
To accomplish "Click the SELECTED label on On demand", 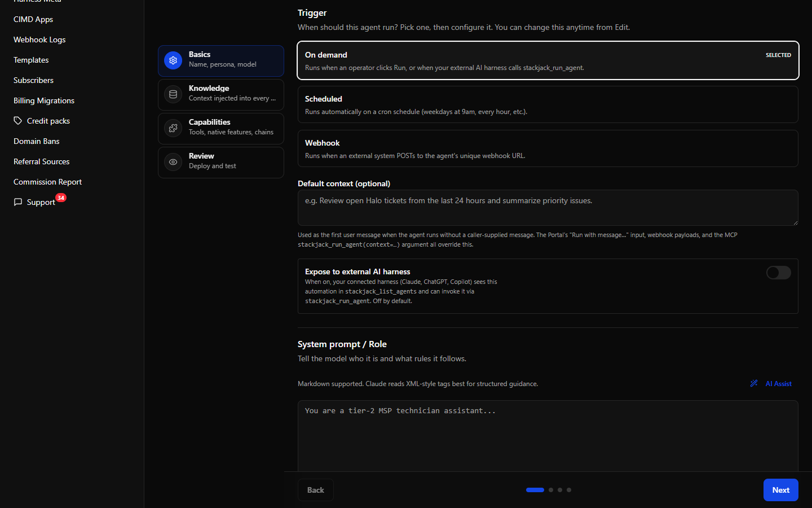I will pyautogui.click(x=778, y=55).
